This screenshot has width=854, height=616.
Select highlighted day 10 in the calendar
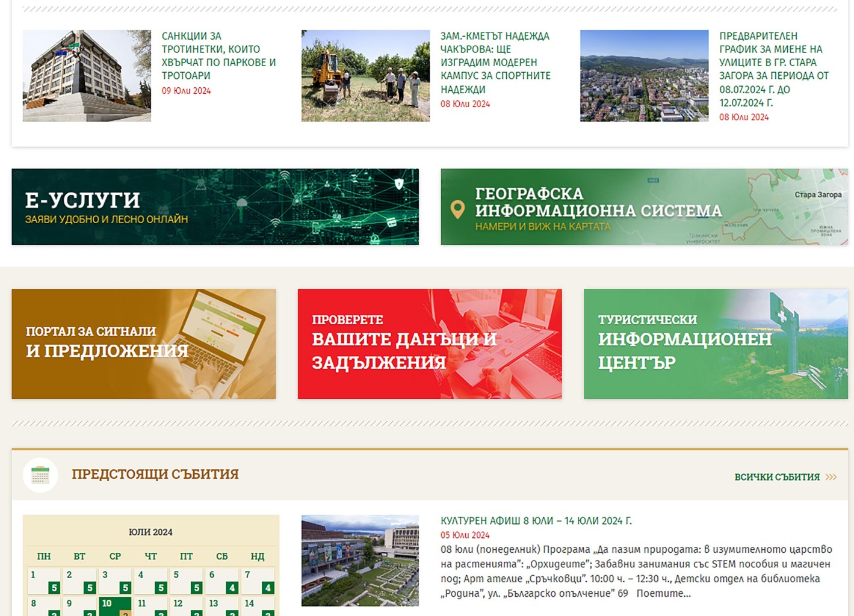click(114, 605)
